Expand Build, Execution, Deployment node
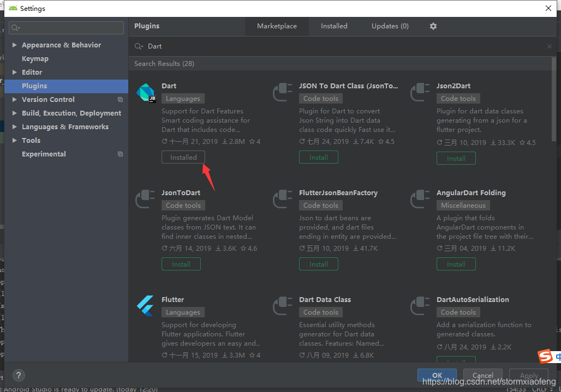Screen dimensions: 561x392 15,113
